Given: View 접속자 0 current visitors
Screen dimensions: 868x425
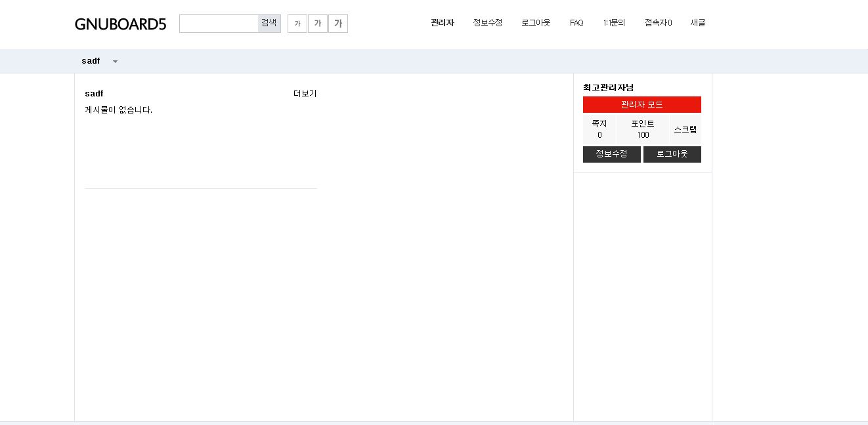Looking at the screenshot, I should [658, 23].
